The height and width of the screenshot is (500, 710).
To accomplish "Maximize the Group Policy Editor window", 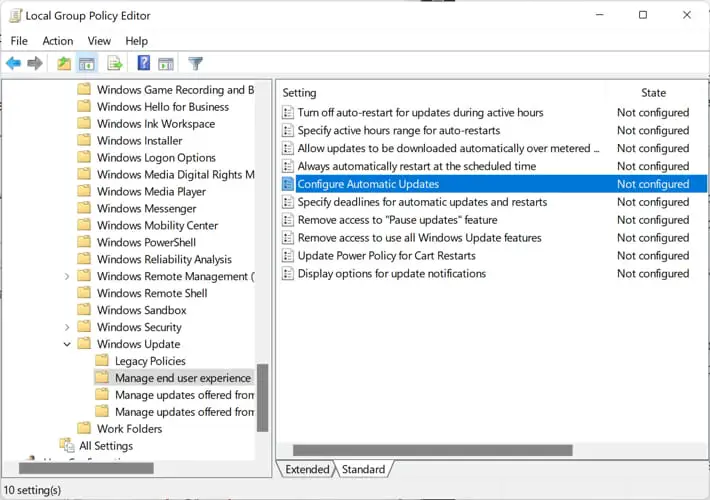I will [643, 15].
